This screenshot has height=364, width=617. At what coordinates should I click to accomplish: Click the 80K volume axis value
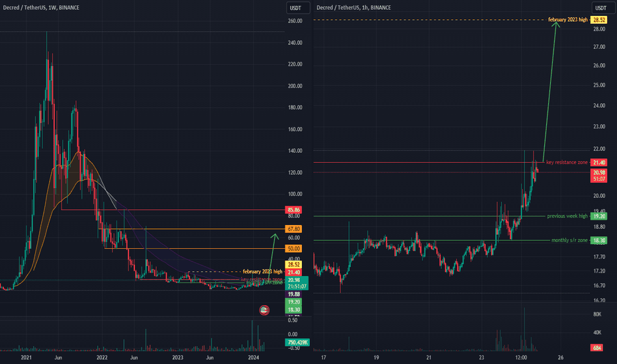click(x=597, y=314)
